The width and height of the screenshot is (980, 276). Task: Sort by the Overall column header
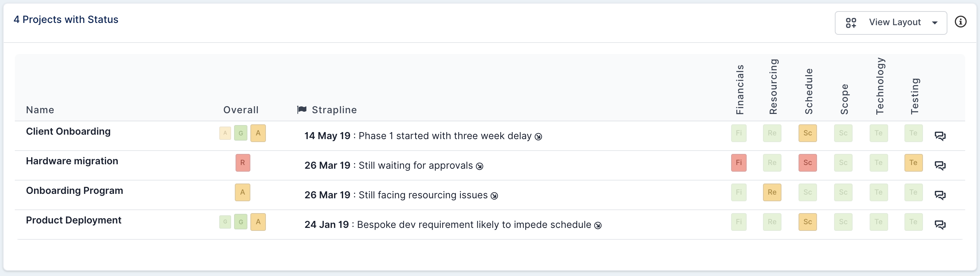[x=241, y=110]
